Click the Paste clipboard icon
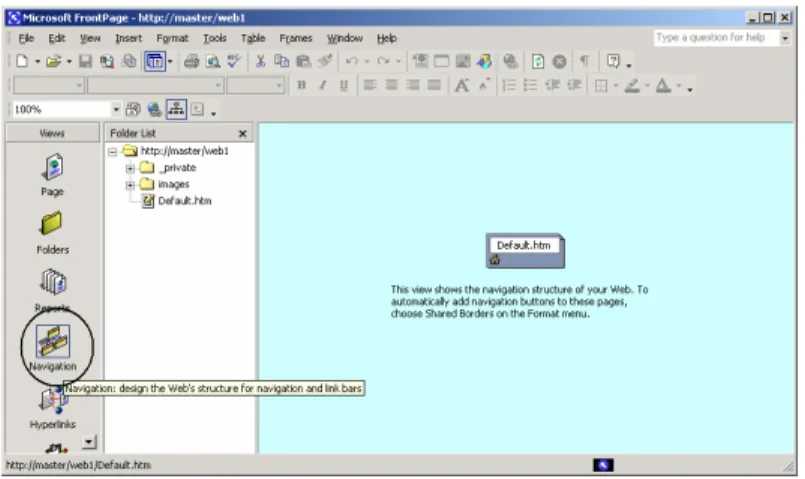Image resolution: width=805 pixels, height=479 pixels. pyautogui.click(x=303, y=62)
